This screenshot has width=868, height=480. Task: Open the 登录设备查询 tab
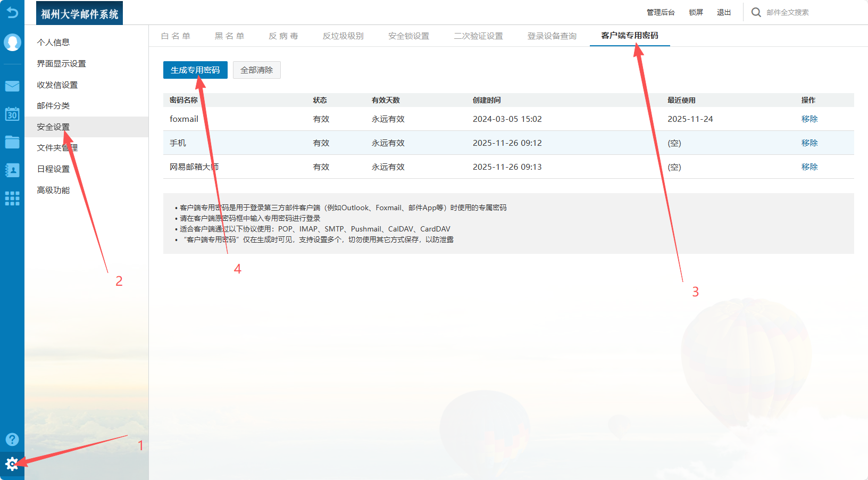[x=552, y=36]
